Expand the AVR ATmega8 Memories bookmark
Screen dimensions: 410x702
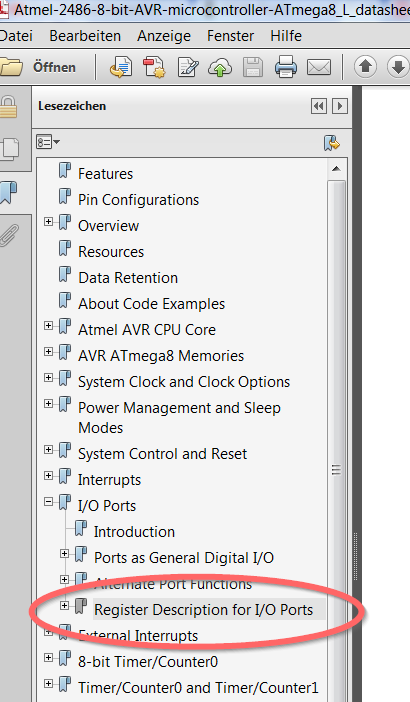[48, 351]
